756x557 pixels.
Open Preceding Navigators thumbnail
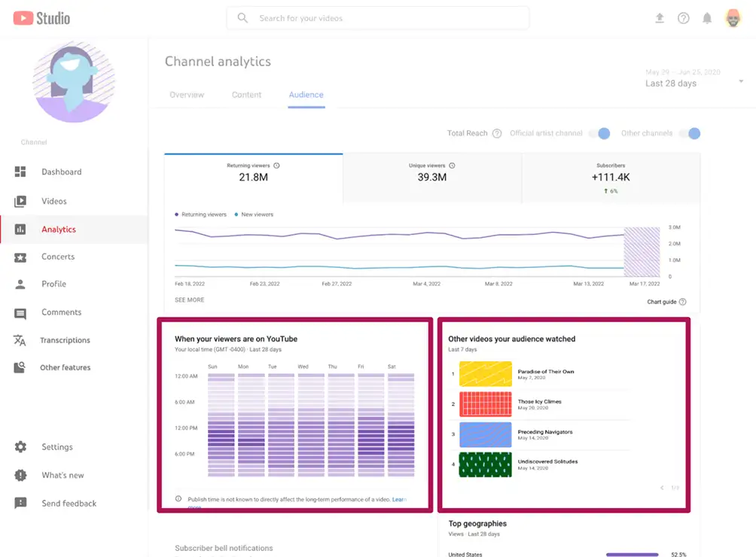click(486, 434)
